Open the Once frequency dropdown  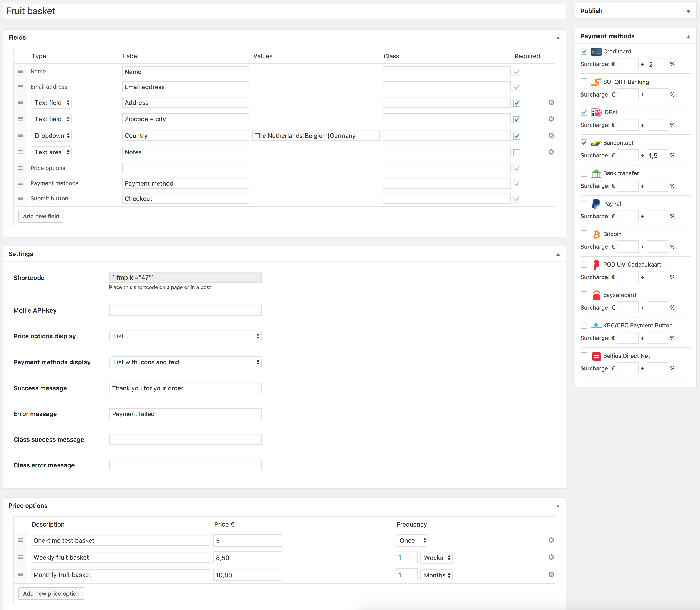[412, 541]
